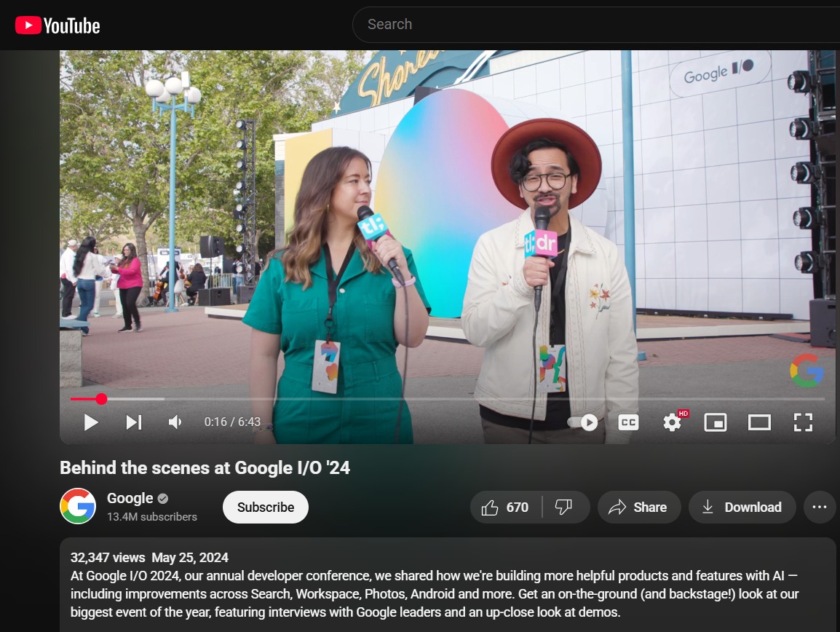The height and width of the screenshot is (632, 840).
Task: Mute the video volume
Action: tap(175, 422)
